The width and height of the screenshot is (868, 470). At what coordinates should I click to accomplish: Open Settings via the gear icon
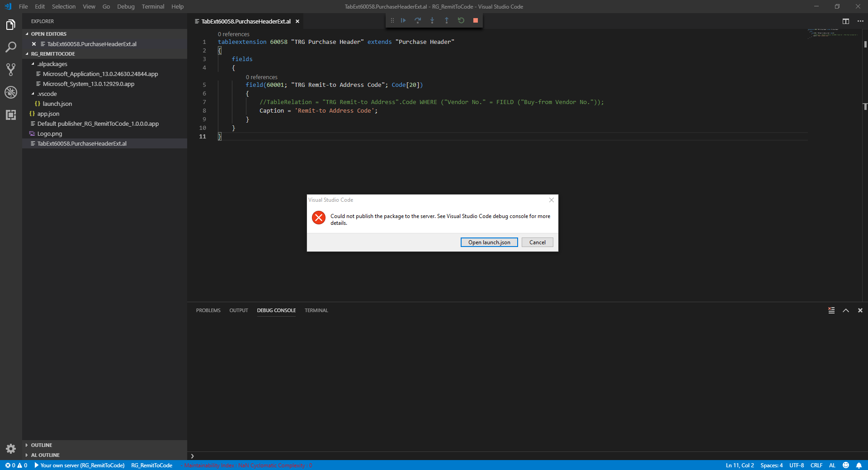tap(11, 449)
